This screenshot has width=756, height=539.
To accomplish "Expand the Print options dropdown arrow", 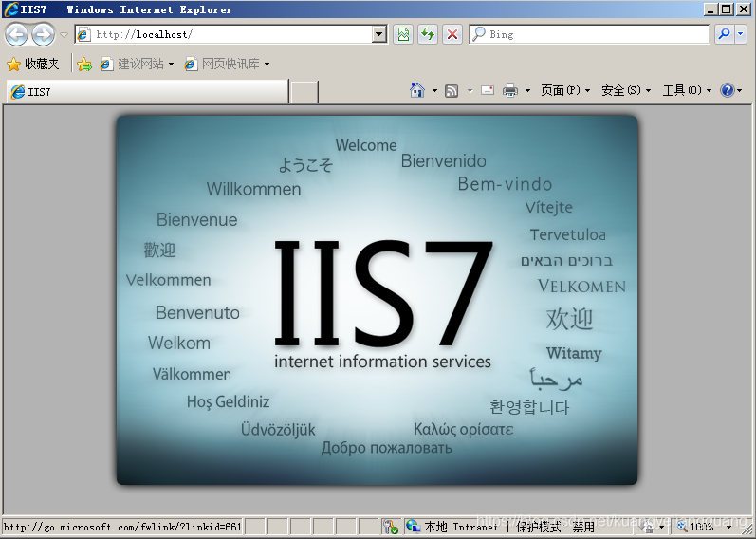I will click(x=527, y=91).
